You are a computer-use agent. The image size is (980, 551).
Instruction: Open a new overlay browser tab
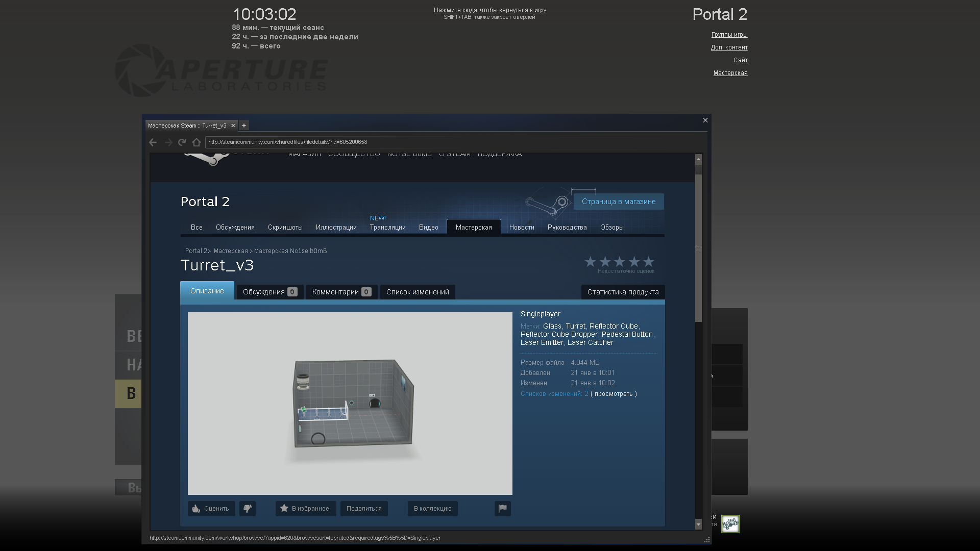pyautogui.click(x=244, y=126)
